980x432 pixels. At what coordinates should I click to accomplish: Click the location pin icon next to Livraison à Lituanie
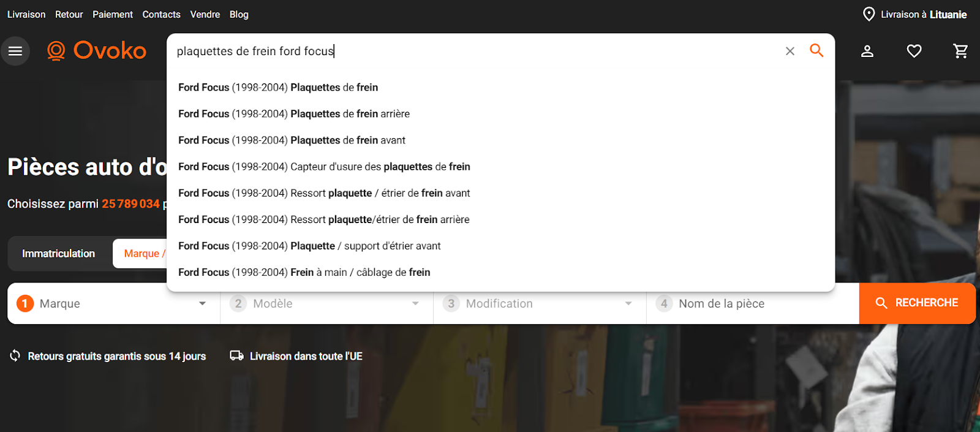tap(869, 14)
